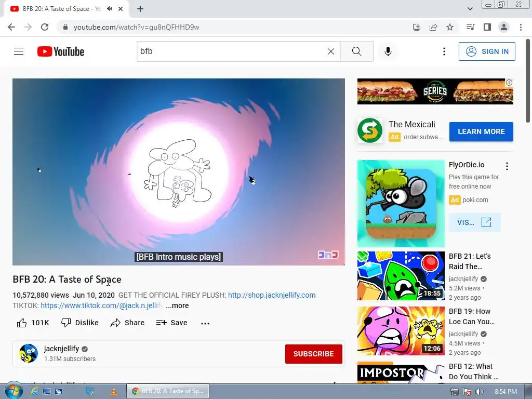Screen dimensions: 532x399
Task: Launch Internet Explorer from taskbar
Action: [35, 392]
